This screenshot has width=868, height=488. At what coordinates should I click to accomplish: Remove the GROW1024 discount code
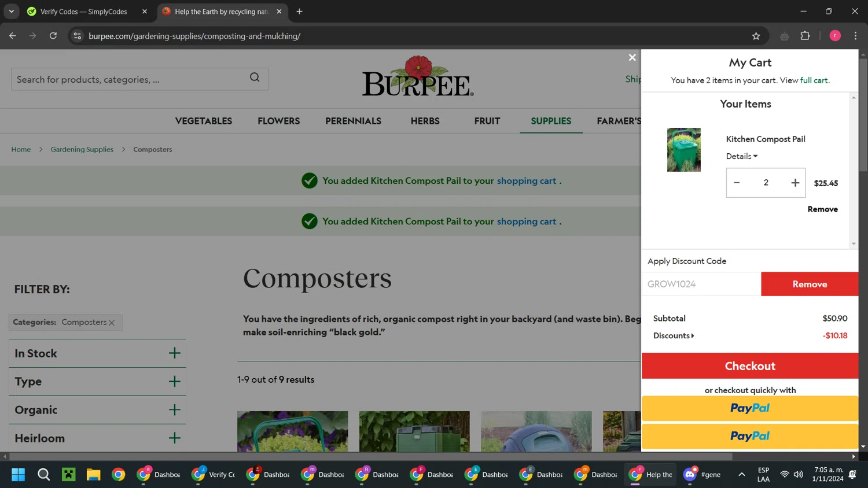point(810,284)
